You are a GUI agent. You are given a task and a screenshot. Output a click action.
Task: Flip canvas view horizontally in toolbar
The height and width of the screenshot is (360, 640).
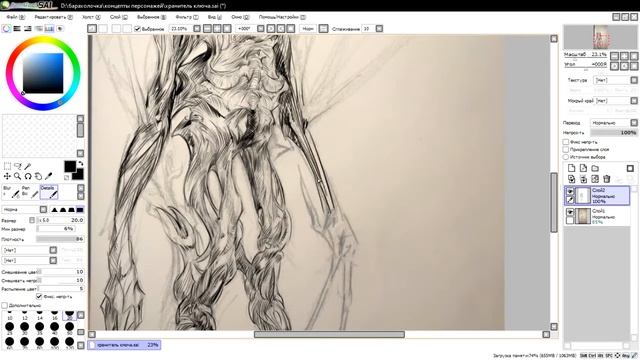(323, 29)
